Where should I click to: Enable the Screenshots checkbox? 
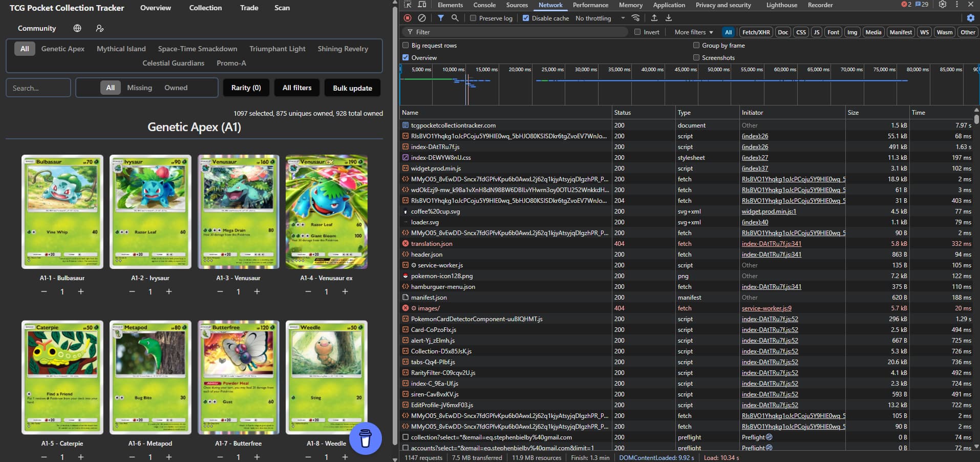click(696, 58)
